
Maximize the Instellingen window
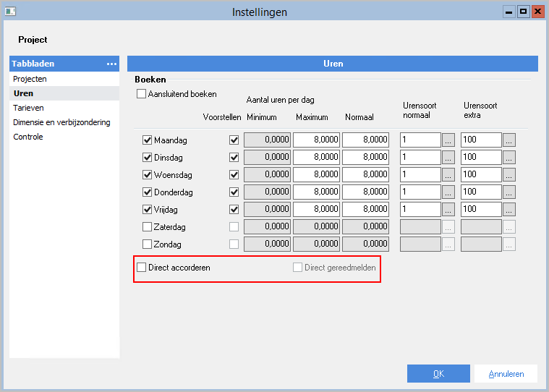click(x=524, y=12)
